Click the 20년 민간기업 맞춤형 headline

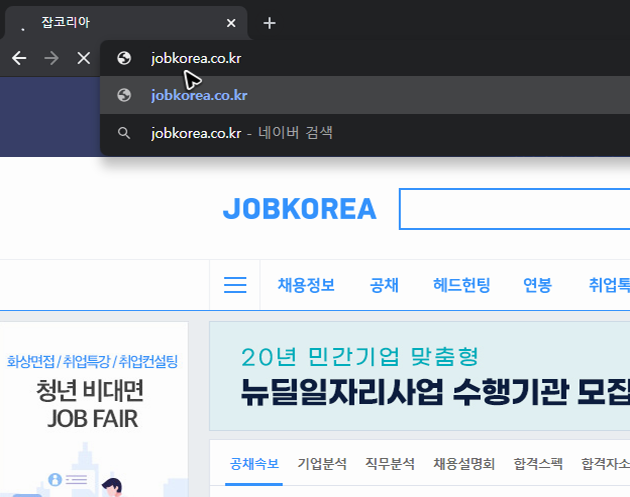click(x=360, y=357)
